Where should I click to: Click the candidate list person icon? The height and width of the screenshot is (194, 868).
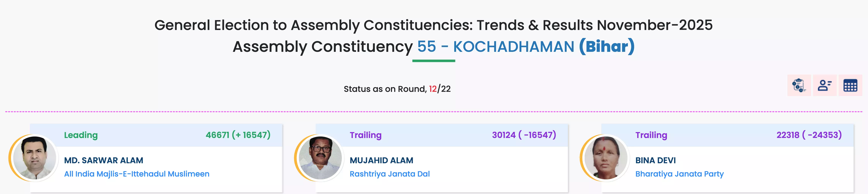(x=825, y=85)
